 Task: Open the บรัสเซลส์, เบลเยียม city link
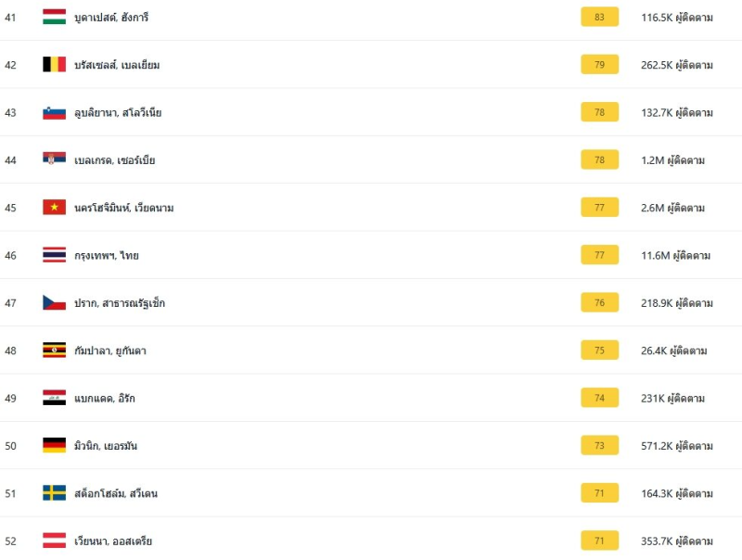tap(117, 65)
